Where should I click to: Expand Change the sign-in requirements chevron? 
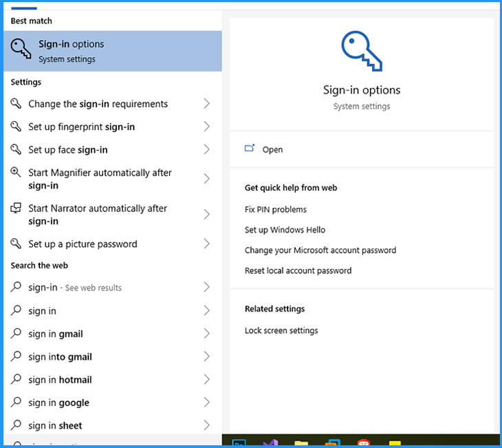coord(207,103)
